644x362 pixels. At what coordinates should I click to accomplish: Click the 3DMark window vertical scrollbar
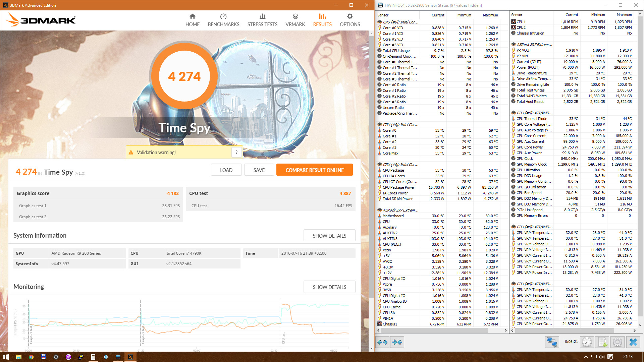tap(371, 168)
